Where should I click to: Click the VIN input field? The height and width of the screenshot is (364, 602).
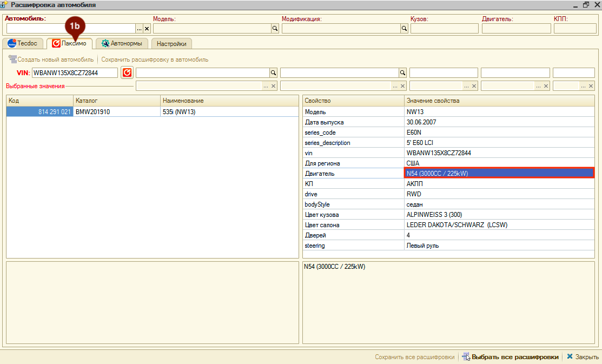point(75,72)
